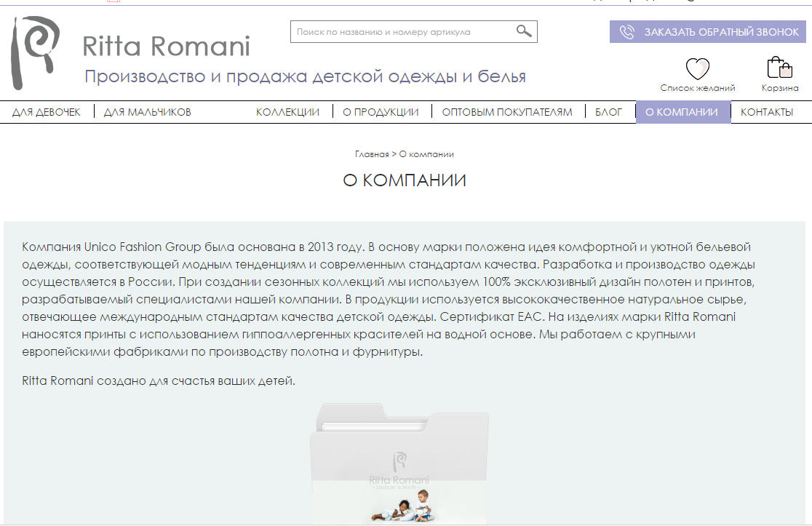Go to Коллекции section
Screen dimensions: 812x526
287,112
